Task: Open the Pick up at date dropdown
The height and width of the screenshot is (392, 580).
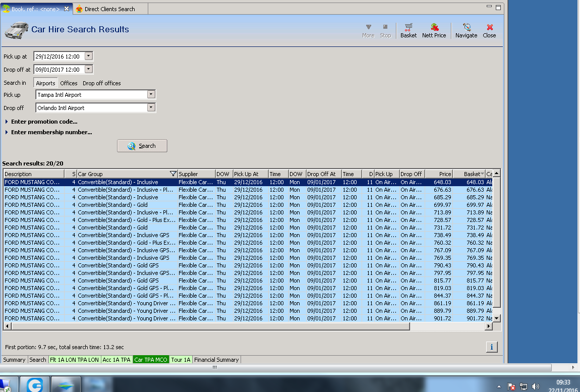Action: coord(89,57)
